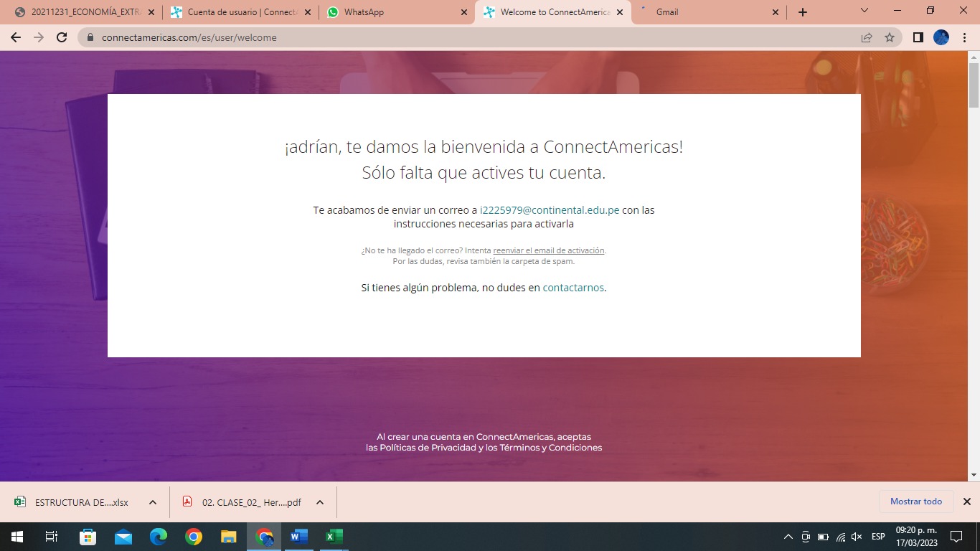Launch Microsoft Edge from taskbar
Image resolution: width=980 pixels, height=551 pixels.
pos(158,537)
